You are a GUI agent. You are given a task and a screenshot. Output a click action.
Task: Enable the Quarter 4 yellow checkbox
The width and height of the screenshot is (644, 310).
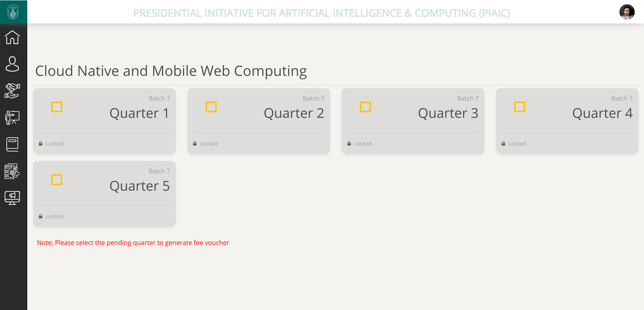[519, 107]
